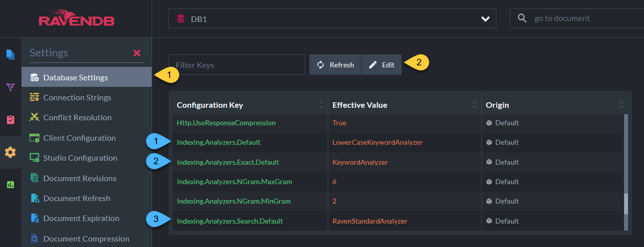Viewport: 644px width, 247px height.
Task: Click LowerCaseKeywordAnalyzer value
Action: (x=378, y=142)
